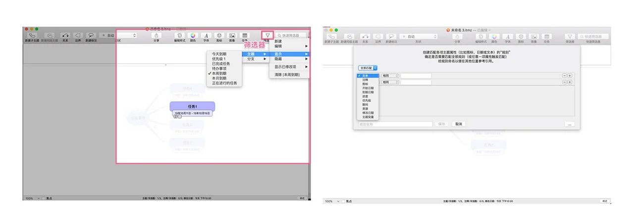Click the 关系 relationship icon in left window
The width and height of the screenshot is (644, 222).
click(x=65, y=36)
